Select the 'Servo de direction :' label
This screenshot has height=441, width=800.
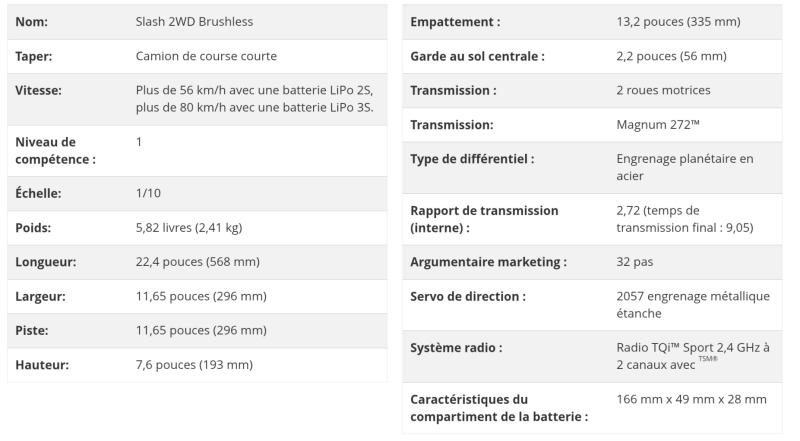tap(468, 297)
